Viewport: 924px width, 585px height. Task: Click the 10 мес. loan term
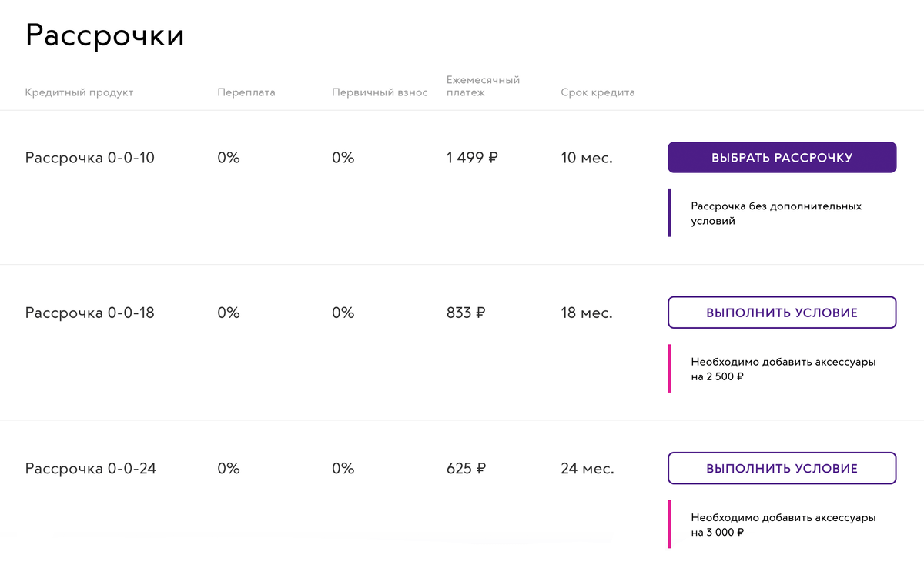point(587,158)
